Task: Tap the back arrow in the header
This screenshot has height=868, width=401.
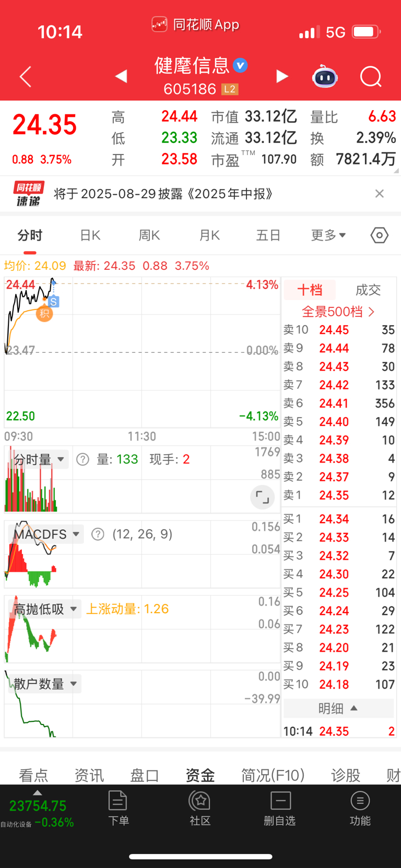Action: point(25,77)
